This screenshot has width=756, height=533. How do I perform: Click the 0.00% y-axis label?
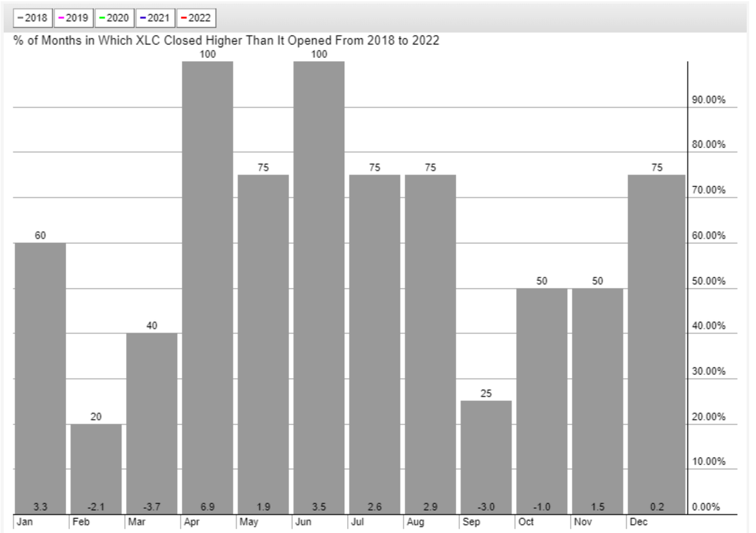[x=706, y=507]
